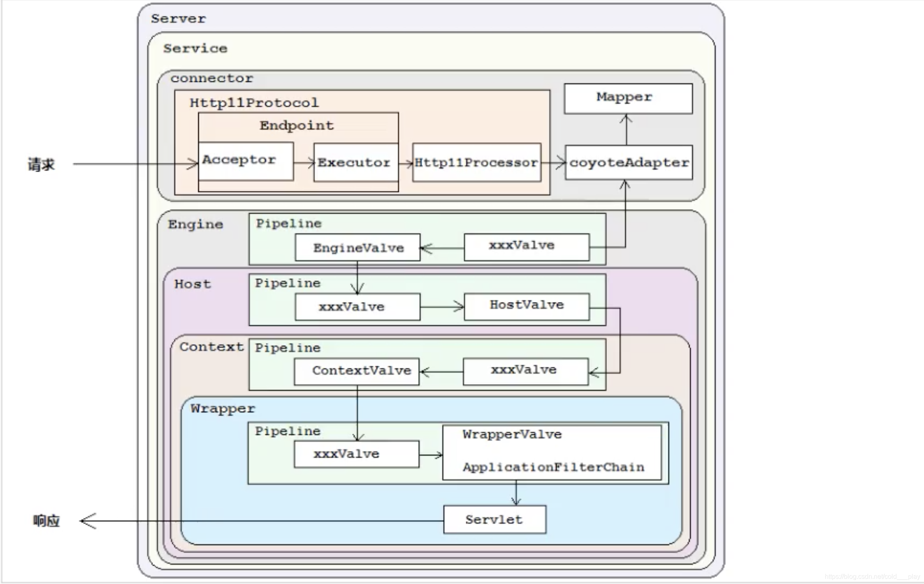Click the Pipeline label in the Engine section
This screenshot has width=924, height=584.
tap(289, 224)
